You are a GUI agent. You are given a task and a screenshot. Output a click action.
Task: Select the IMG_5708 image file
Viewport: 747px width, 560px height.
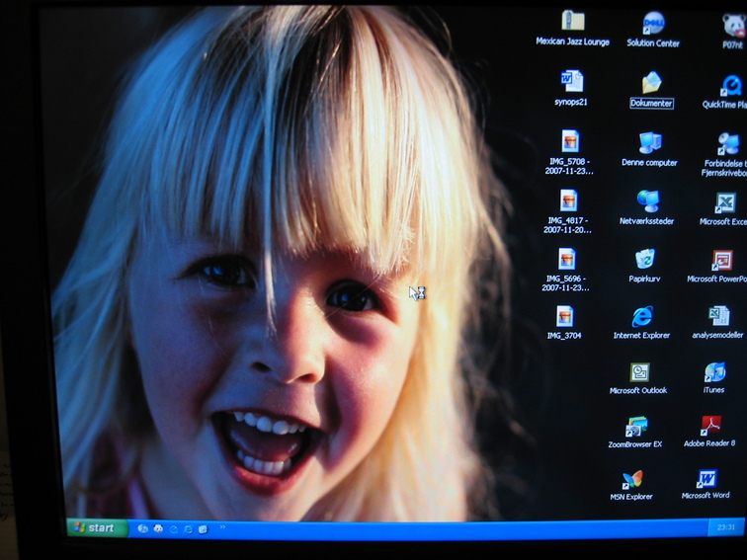[x=569, y=141]
